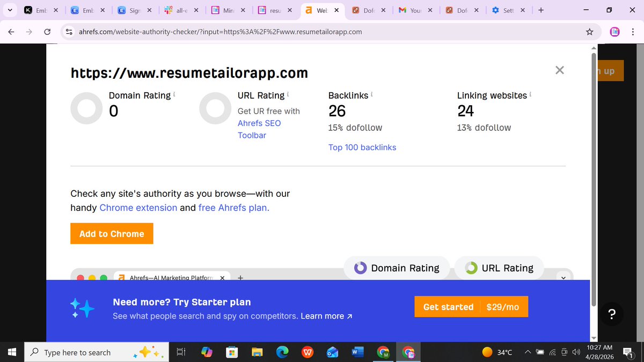644x362 pixels.
Task: Follow the free Ahrefs plan link
Action: [234, 208]
